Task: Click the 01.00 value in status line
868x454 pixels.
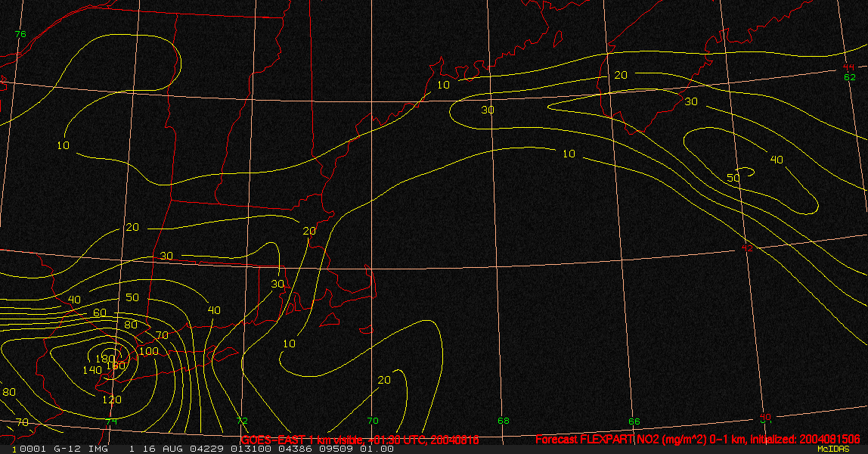Action: pos(377,449)
